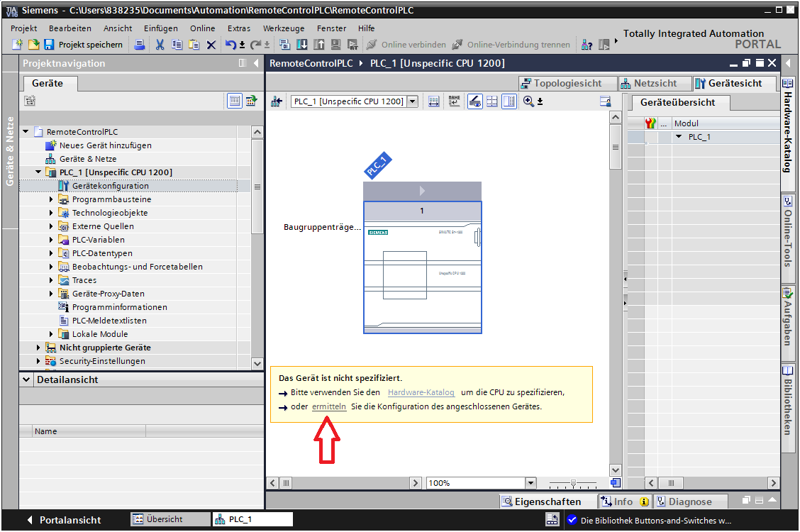This screenshot has width=800, height=532.
Task: Click Online-Verbindung trennen
Action: (511, 45)
